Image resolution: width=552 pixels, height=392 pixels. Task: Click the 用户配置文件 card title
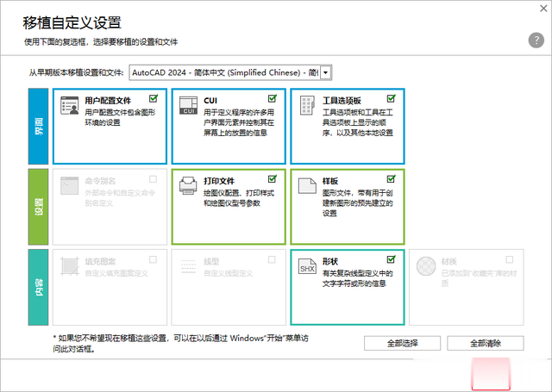point(108,101)
